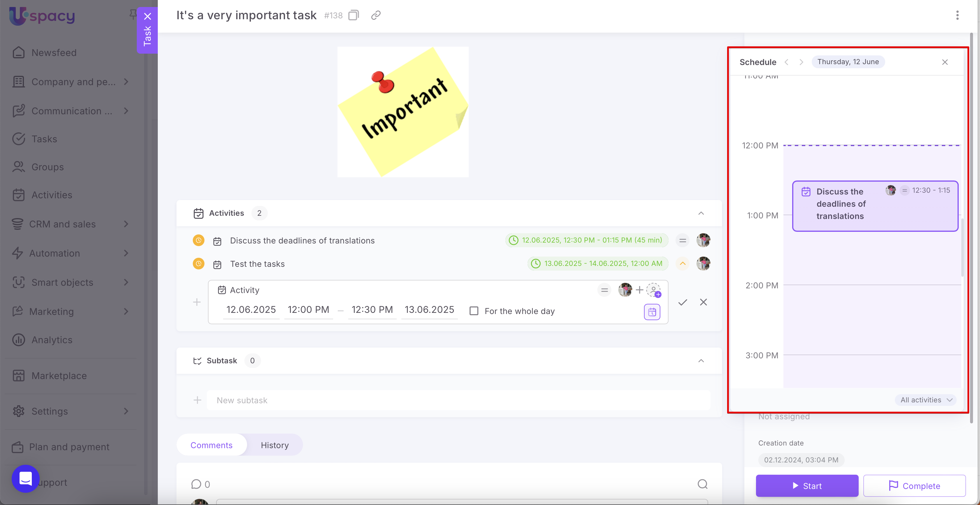
Task: Toggle completion circle for Test the tasks
Action: (199, 264)
